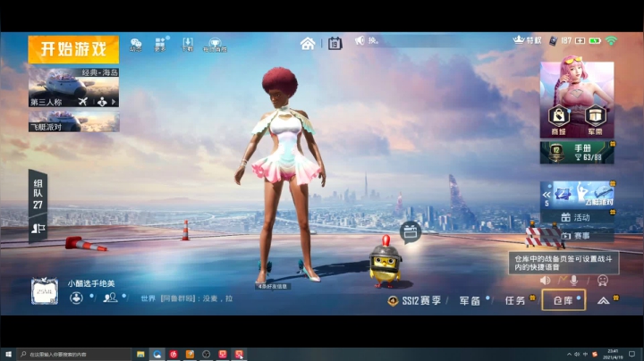This screenshot has width=644, height=361.
Task: Open the download icon at top
Action: click(x=188, y=45)
